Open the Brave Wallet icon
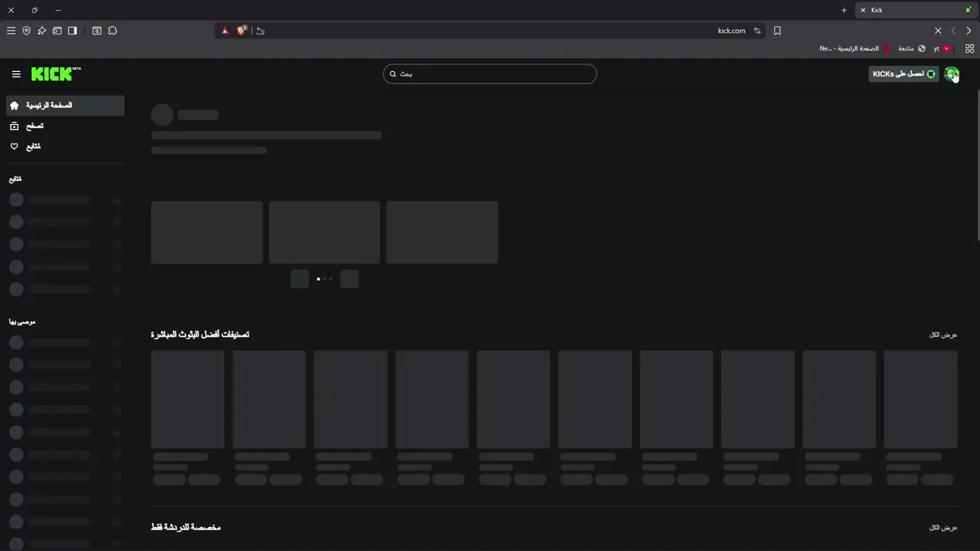 [57, 31]
